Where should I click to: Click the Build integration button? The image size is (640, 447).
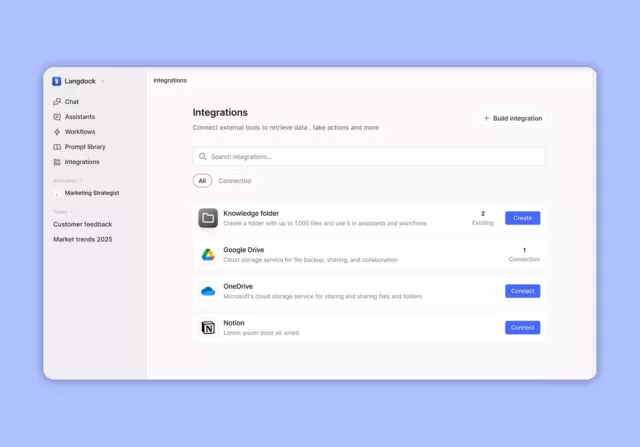pos(513,118)
